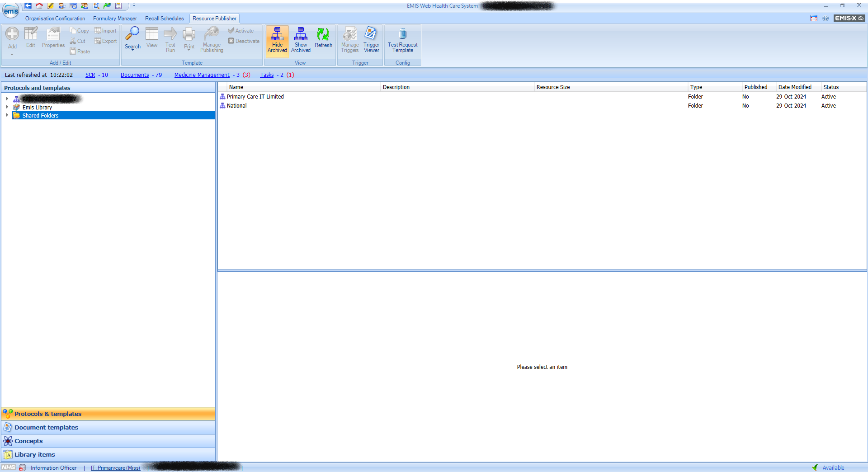Click the purple clipboard list icon

[x=118, y=6]
